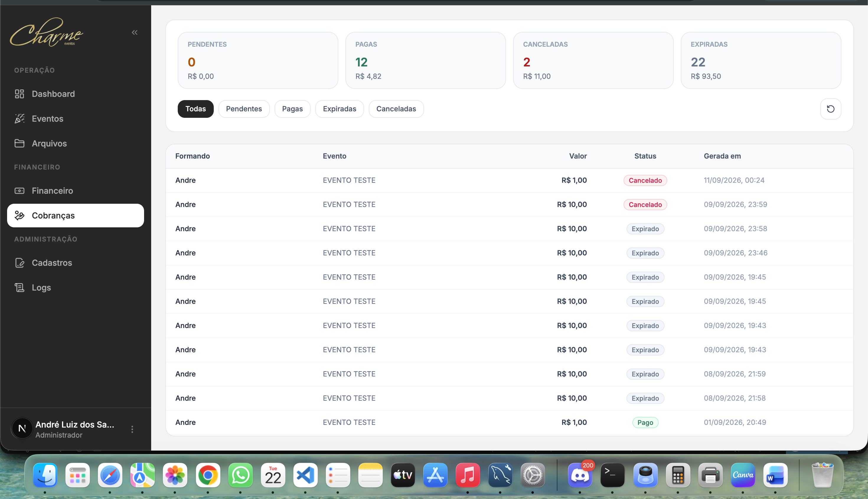This screenshot has width=868, height=499.
Task: Open MySQL Workbench dolphin dock icon
Action: [500, 475]
